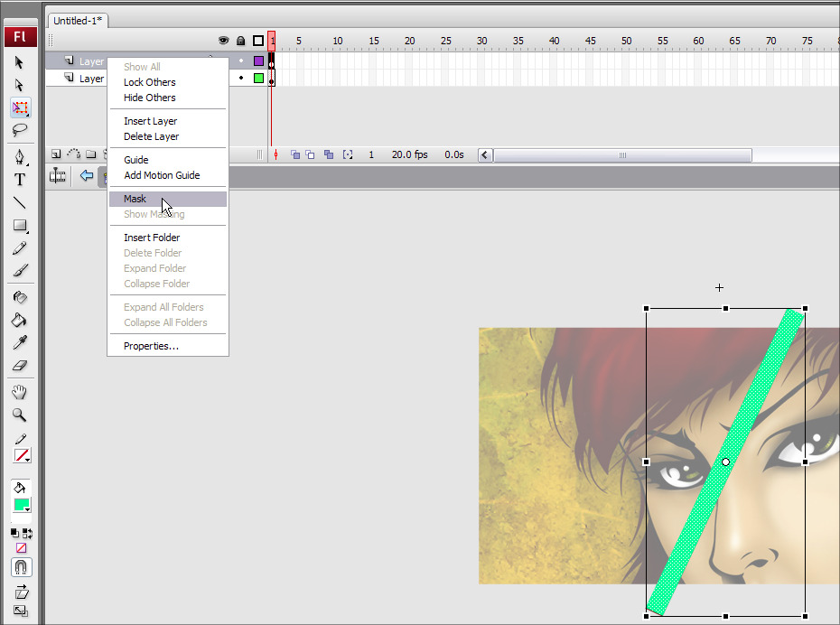Choose the Eyedropper tool
Screen dimensions: 840x625
coord(20,343)
